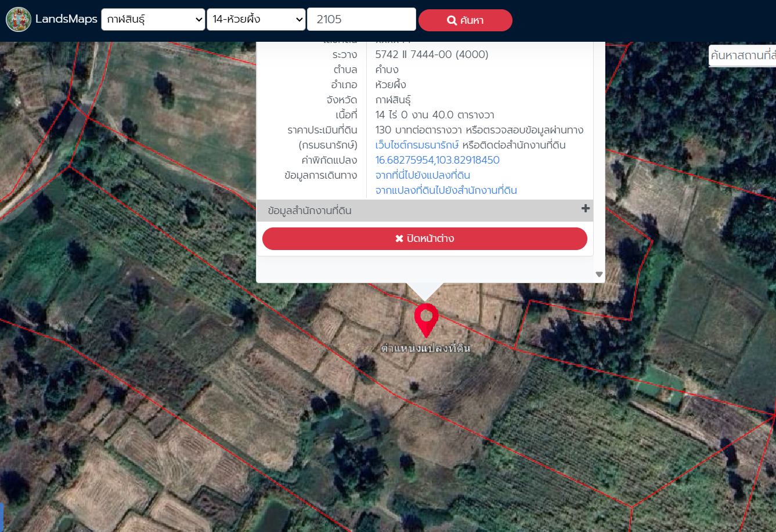Click the popup scroll-down arrow
The height and width of the screenshot is (532, 776).
pos(599,274)
